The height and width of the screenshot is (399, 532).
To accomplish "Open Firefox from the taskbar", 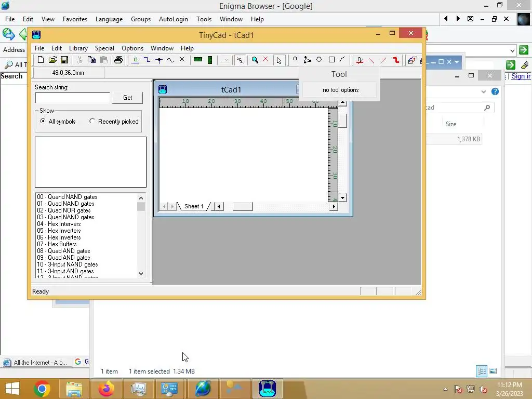I will point(106,389).
